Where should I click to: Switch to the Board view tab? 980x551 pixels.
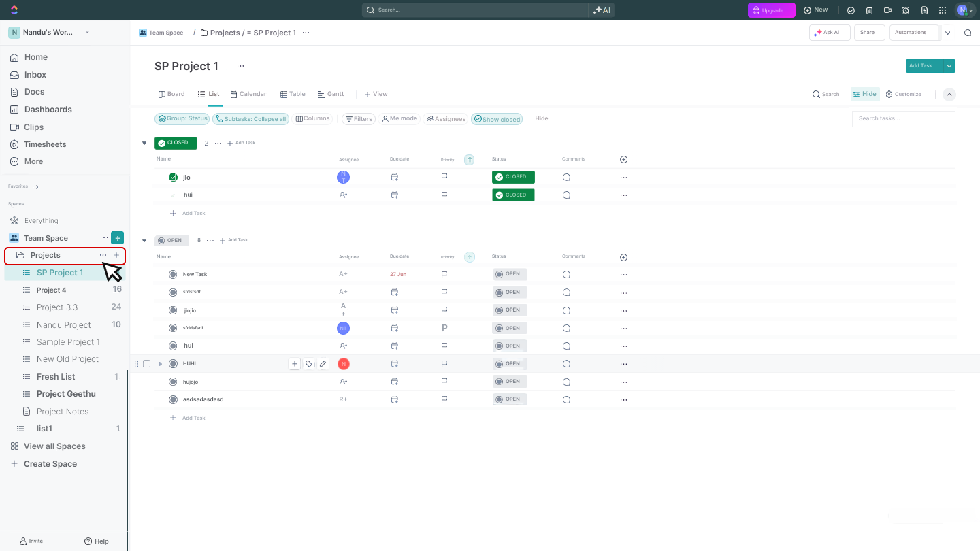coord(171,94)
